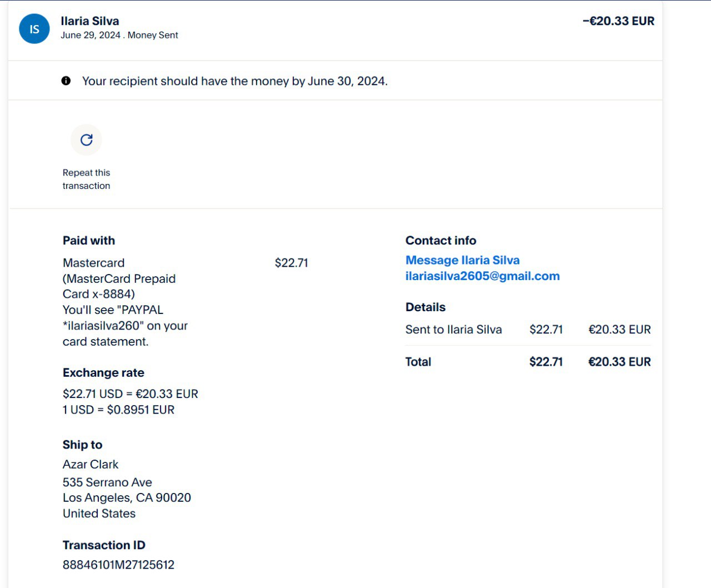Click the $22.71 amount beside Mastercard
This screenshot has width=711, height=588.
[291, 263]
